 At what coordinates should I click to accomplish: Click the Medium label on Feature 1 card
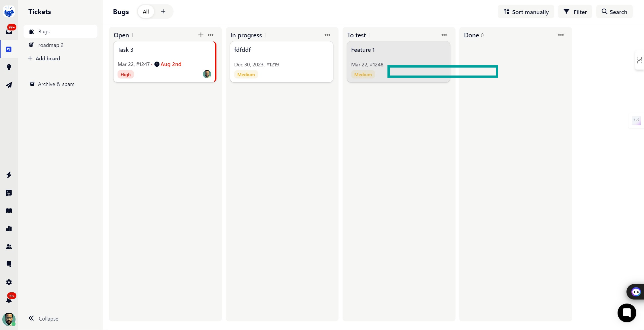[x=363, y=75]
